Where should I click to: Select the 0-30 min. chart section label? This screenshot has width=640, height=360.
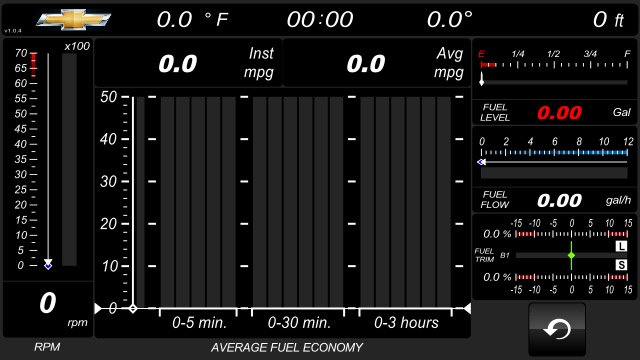pos(299,323)
